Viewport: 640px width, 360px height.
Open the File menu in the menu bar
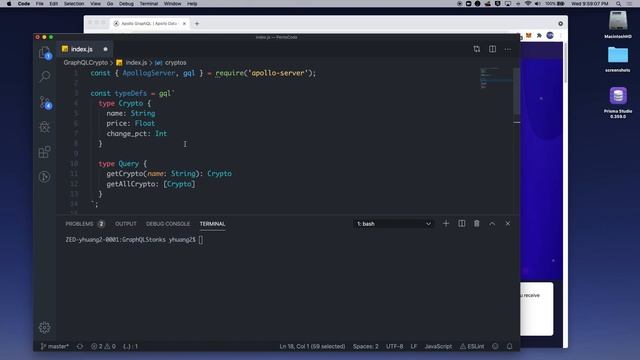[x=39, y=4]
